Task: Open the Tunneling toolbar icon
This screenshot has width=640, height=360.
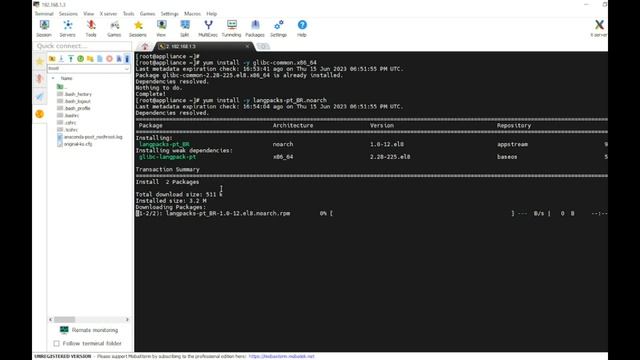Action: (x=231, y=29)
